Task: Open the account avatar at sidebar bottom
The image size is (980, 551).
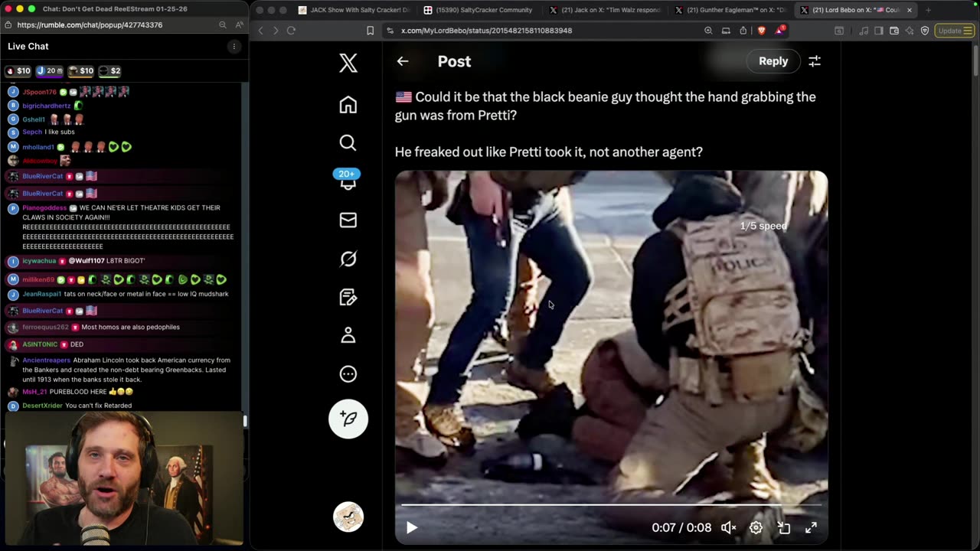Action: tap(348, 517)
